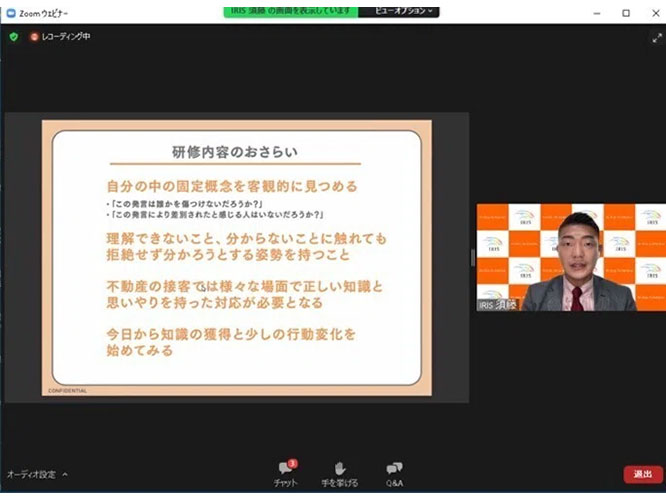The image size is (666, 500).
Task: Click the green screen-sharing notification banner
Action: (290, 10)
